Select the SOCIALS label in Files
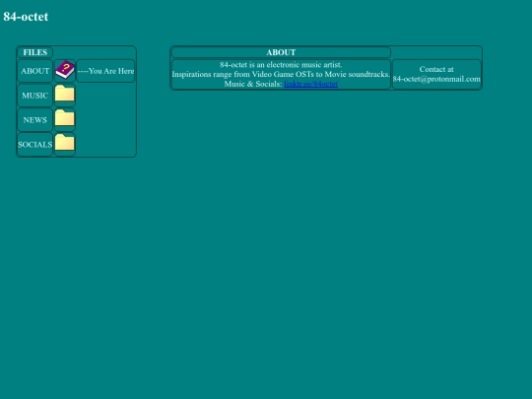This screenshot has height=399, width=532. pos(34,145)
